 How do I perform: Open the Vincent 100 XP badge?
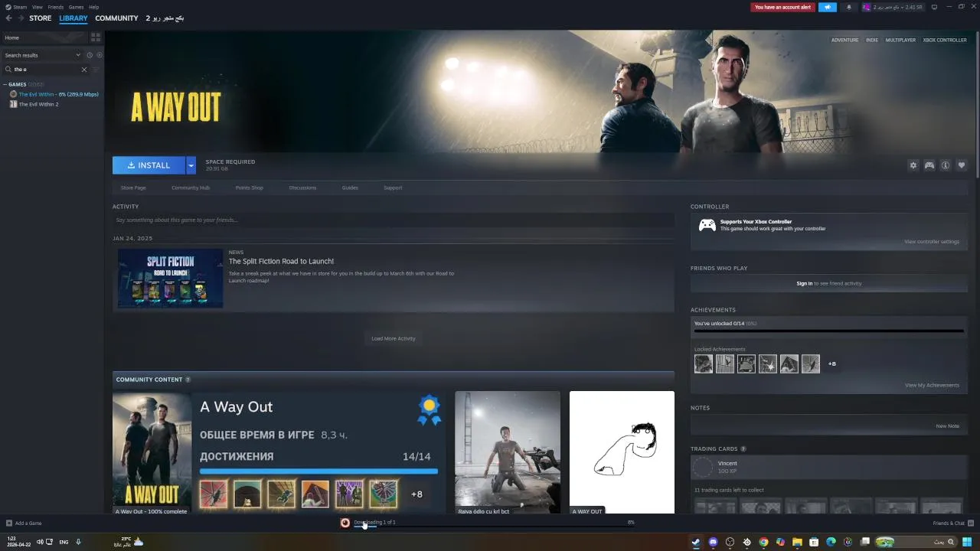[828, 467]
